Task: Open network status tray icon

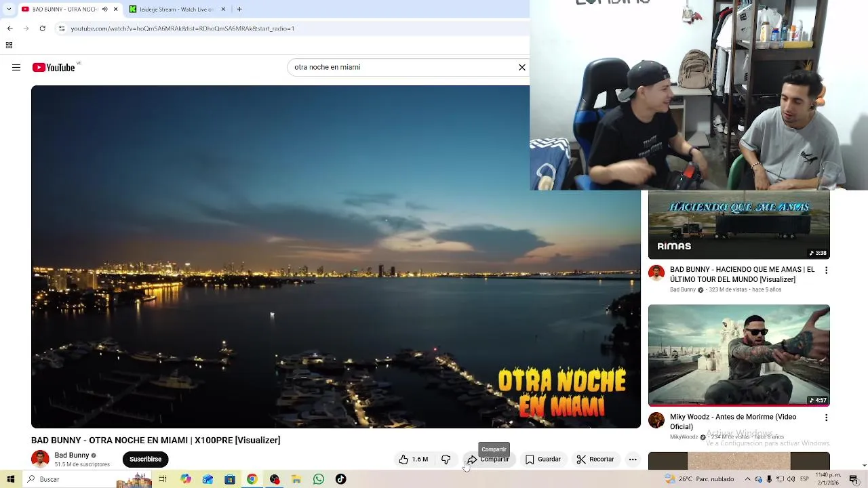Action: 780,479
